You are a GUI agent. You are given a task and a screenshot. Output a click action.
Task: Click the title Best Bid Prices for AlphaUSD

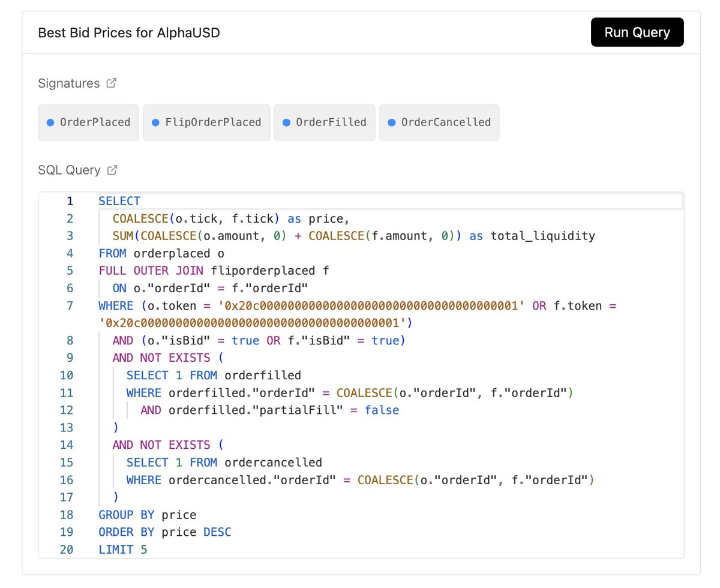click(x=129, y=32)
